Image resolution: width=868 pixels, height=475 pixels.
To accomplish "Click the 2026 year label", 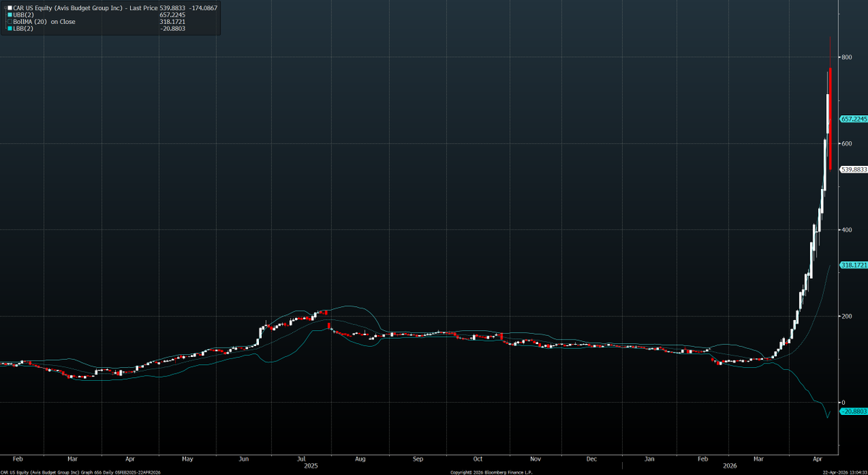I will coord(731,466).
